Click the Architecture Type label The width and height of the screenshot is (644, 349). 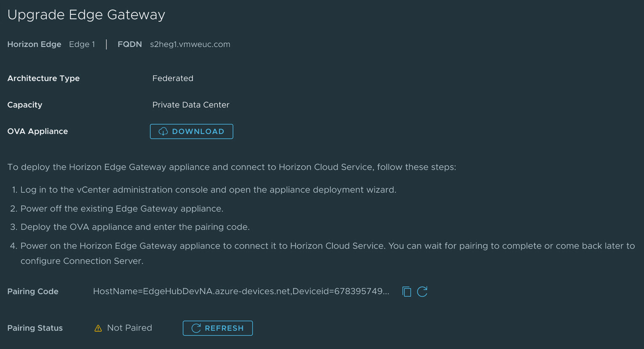pos(43,78)
